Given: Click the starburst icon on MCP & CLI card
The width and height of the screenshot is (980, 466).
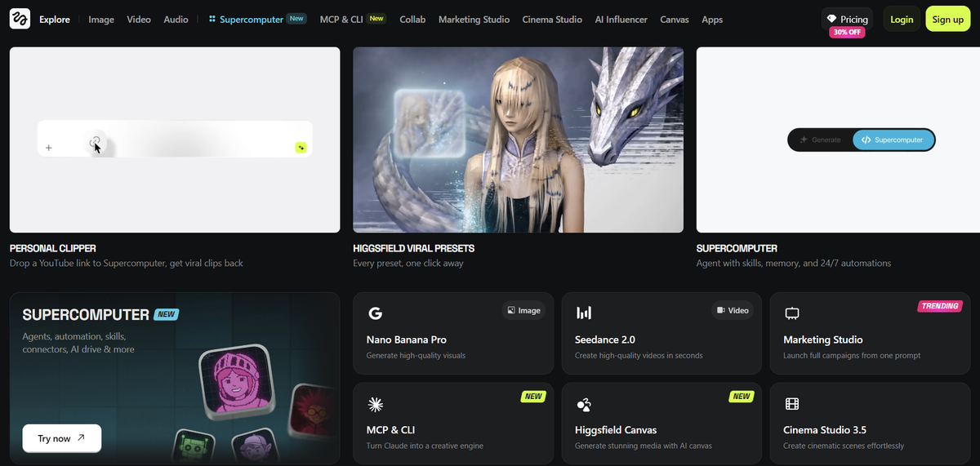Looking at the screenshot, I should click(x=376, y=403).
